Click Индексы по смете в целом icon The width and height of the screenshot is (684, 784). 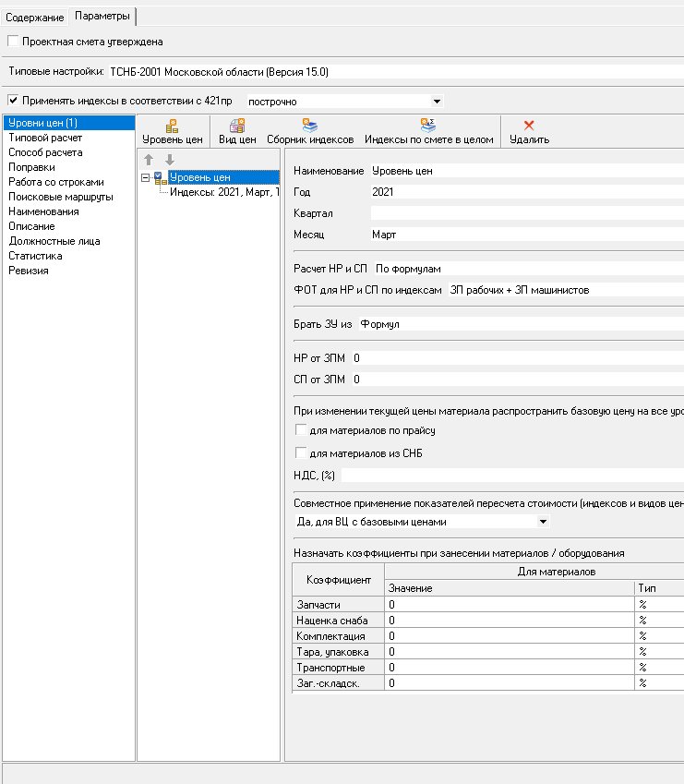(428, 126)
